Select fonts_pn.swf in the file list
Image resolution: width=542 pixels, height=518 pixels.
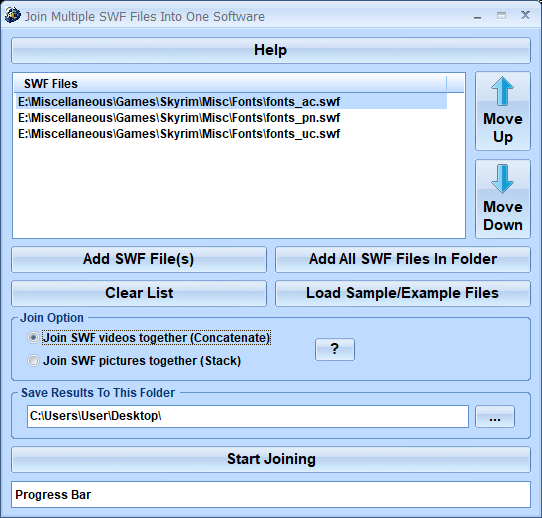tap(179, 118)
